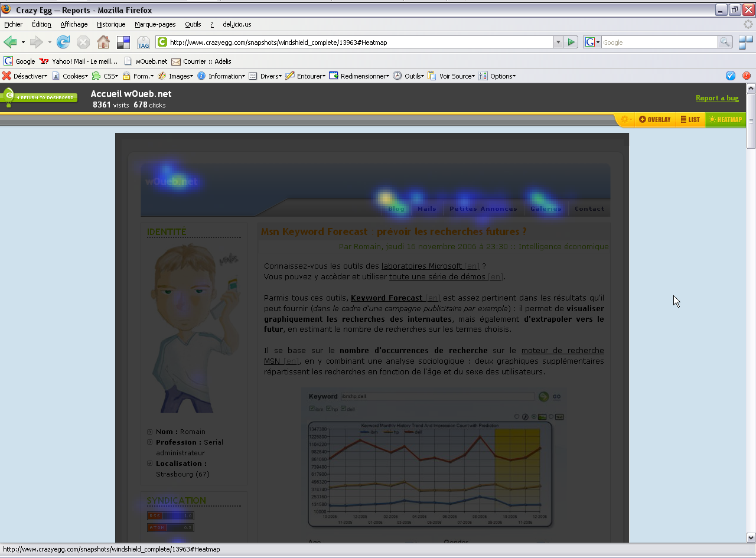
Task: Click the blue squares icon right of the search bar
Action: tap(746, 43)
